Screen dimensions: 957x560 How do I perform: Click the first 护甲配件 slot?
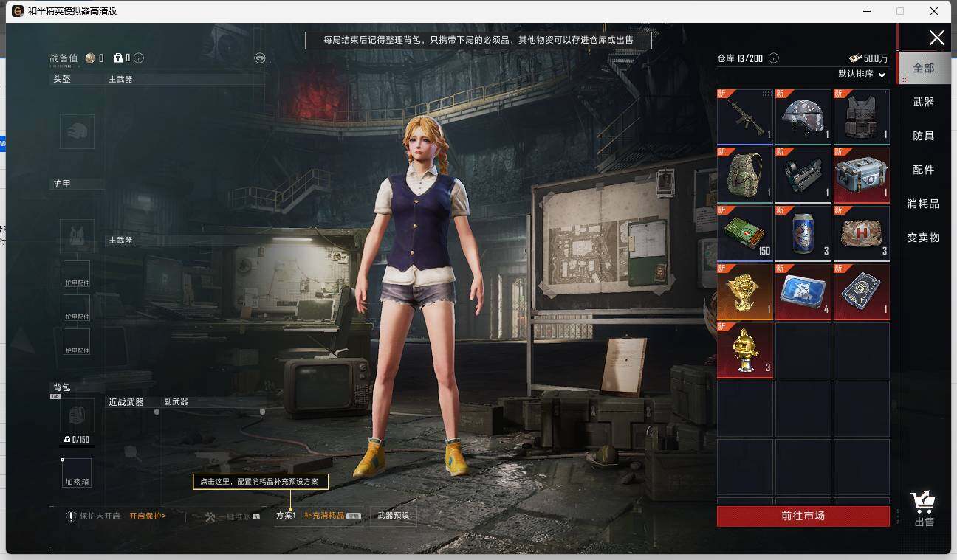pyautogui.click(x=77, y=274)
